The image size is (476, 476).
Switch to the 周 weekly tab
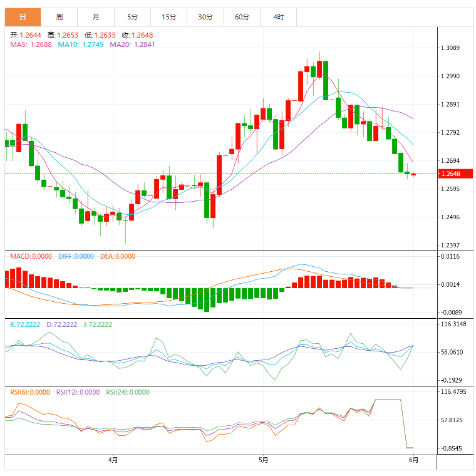[x=59, y=17]
